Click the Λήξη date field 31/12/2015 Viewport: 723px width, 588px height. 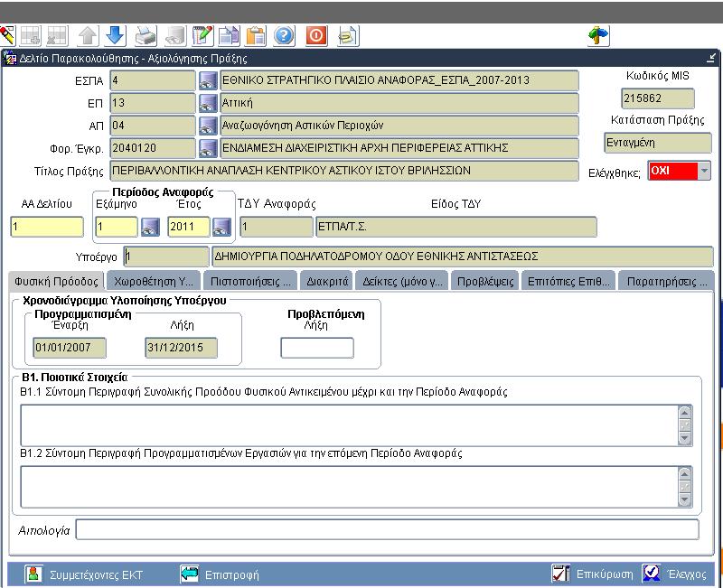pyautogui.click(x=182, y=348)
